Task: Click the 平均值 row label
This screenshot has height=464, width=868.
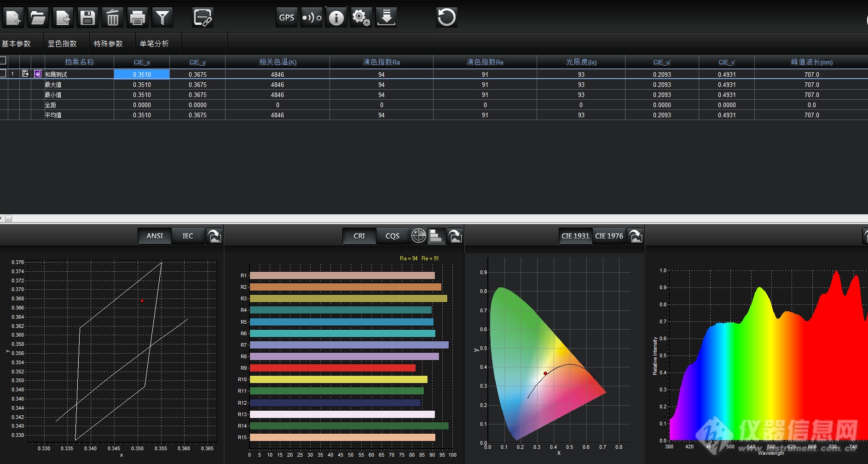Action: click(53, 115)
